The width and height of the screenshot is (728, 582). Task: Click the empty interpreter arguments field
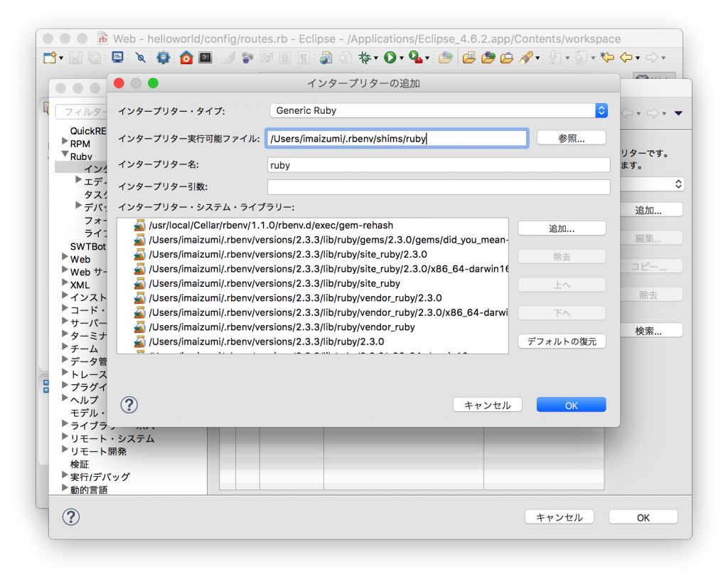click(439, 186)
